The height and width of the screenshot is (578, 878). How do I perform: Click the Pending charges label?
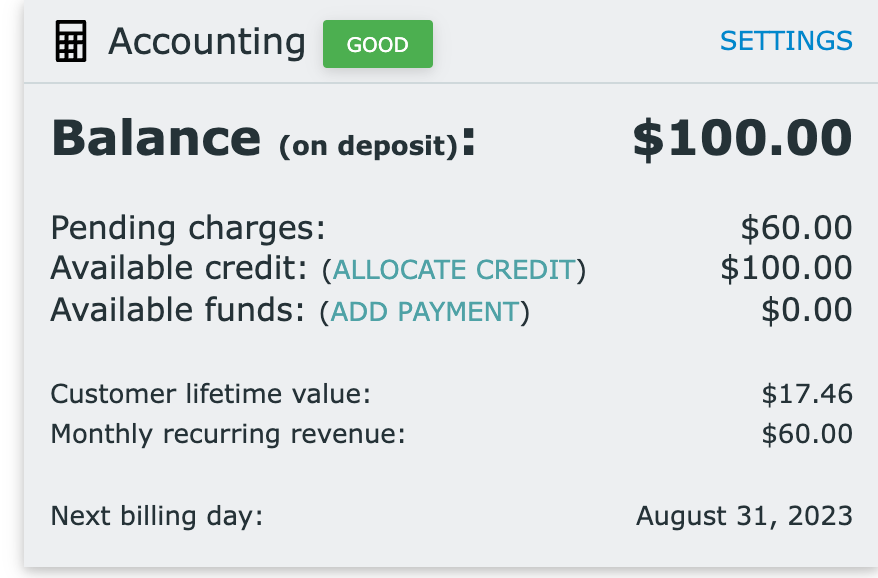click(x=188, y=228)
